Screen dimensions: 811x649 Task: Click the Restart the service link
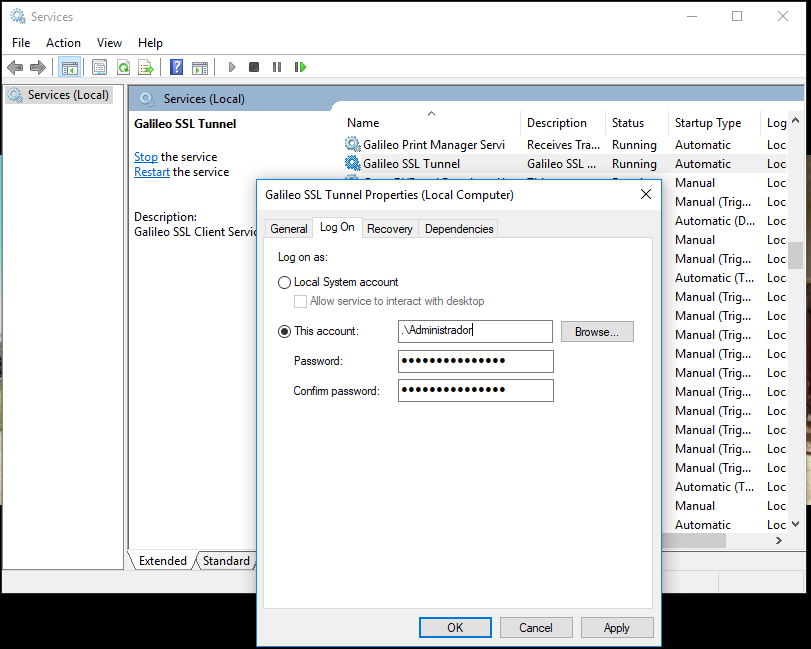tap(152, 172)
